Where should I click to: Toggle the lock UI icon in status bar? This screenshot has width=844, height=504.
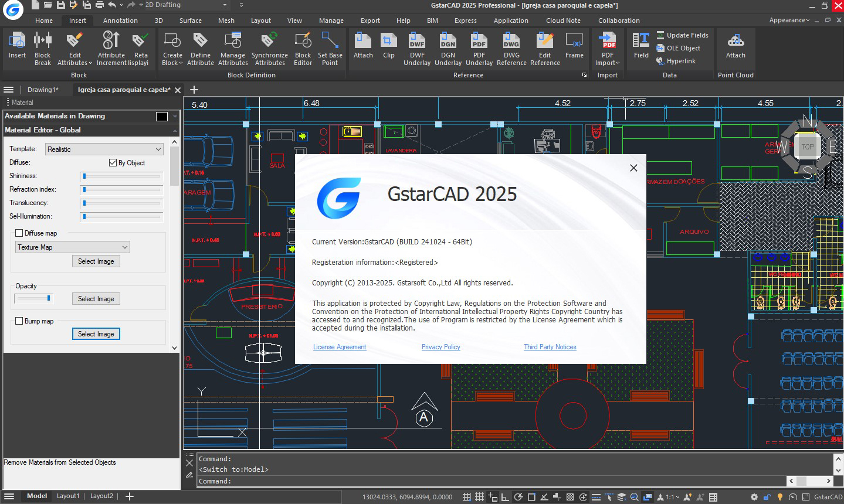pyautogui.click(x=767, y=497)
